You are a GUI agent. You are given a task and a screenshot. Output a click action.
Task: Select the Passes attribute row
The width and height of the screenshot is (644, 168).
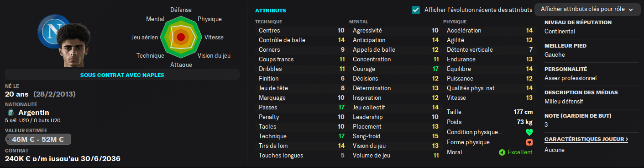(x=301, y=107)
